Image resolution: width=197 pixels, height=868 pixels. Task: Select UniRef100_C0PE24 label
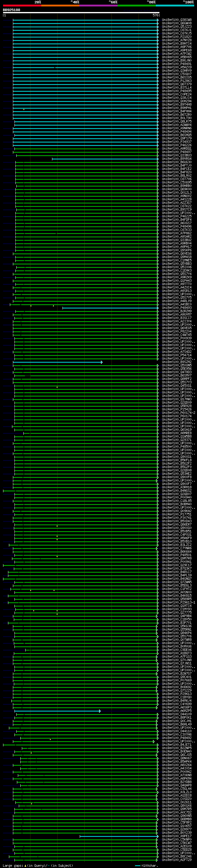click(x=176, y=94)
